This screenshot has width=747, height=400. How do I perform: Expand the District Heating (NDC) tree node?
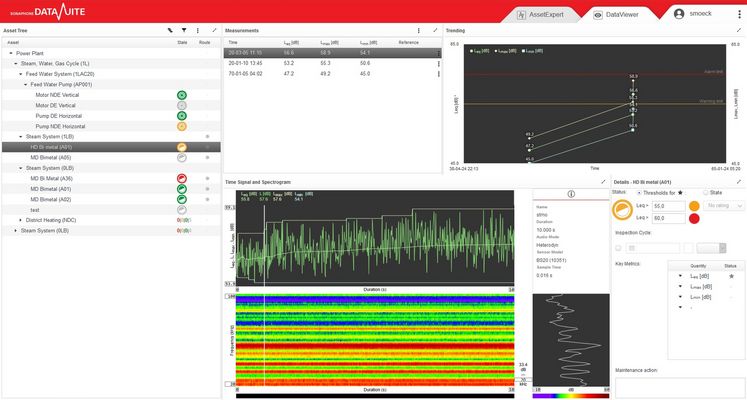(x=16, y=220)
